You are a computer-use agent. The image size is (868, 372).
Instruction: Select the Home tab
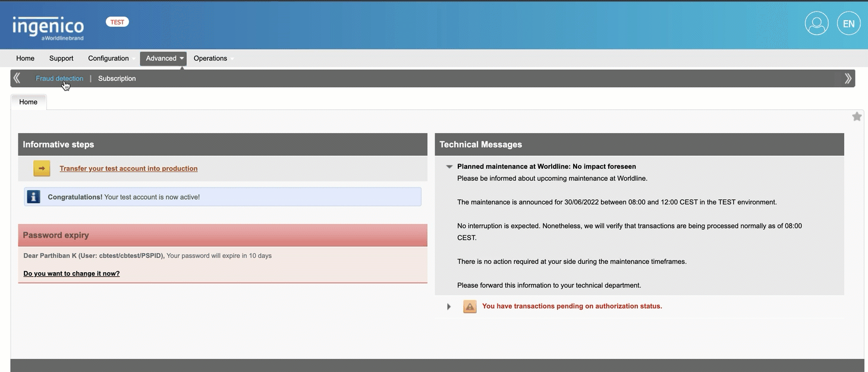(x=28, y=102)
